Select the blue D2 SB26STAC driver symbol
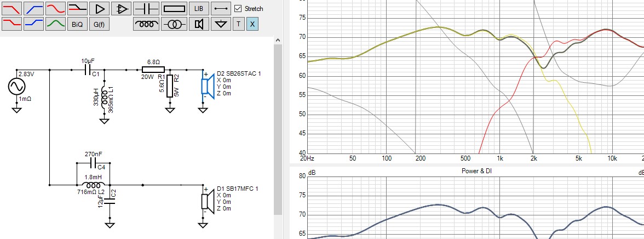 tap(208, 87)
